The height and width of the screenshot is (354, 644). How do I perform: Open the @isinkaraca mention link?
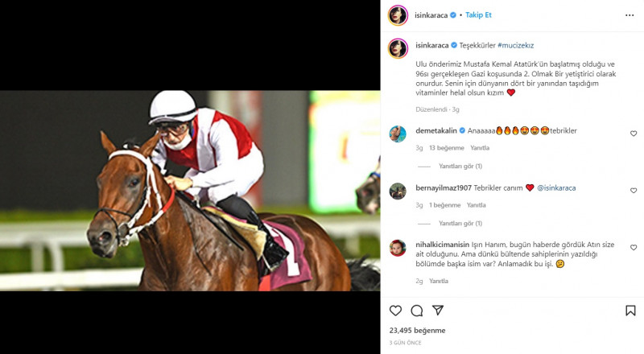556,187
